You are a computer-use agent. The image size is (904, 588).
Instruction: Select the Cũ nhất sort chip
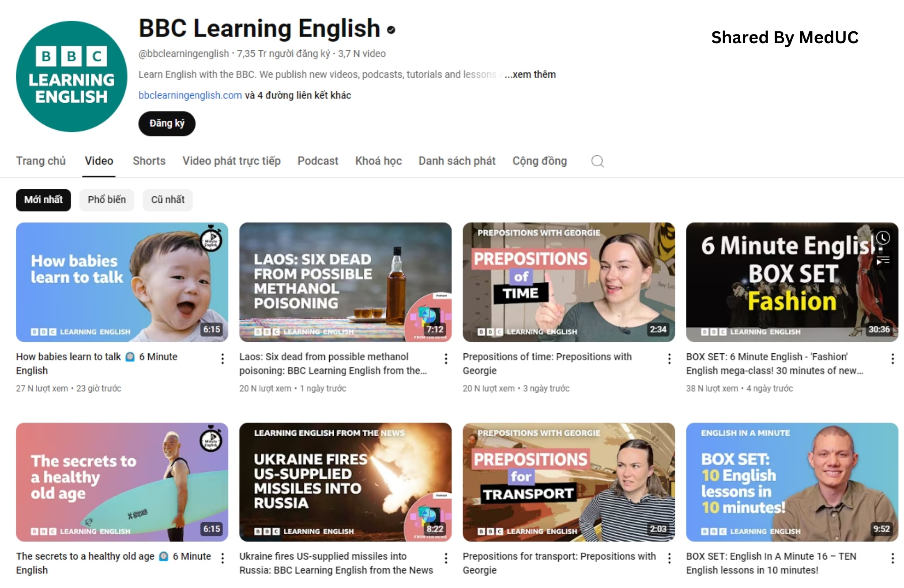[x=167, y=200]
